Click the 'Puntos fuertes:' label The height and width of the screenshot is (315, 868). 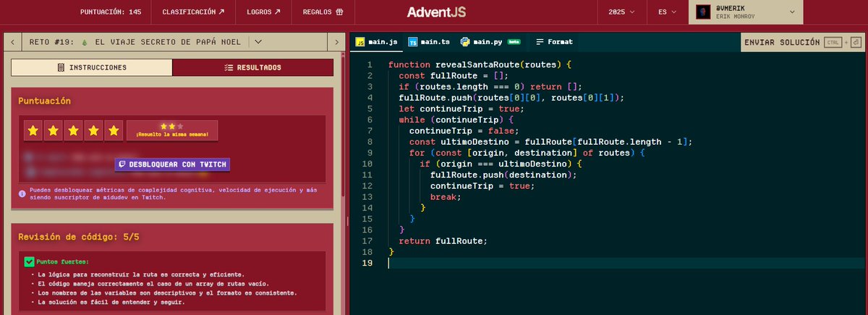tap(63, 261)
